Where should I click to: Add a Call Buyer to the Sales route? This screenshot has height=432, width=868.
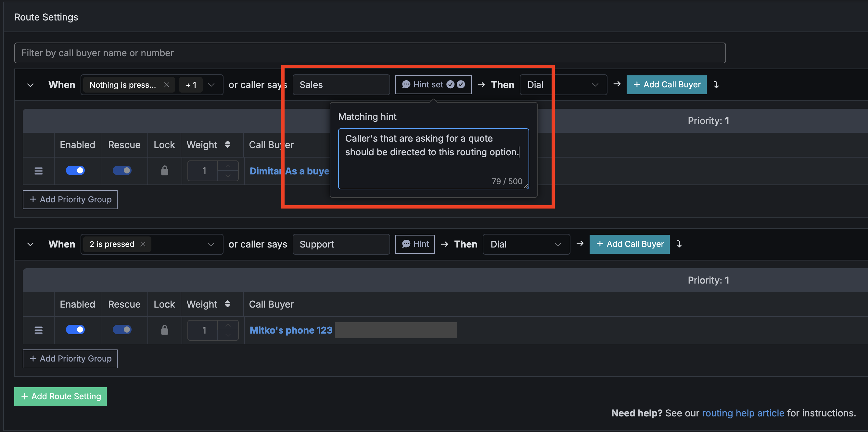tap(666, 84)
